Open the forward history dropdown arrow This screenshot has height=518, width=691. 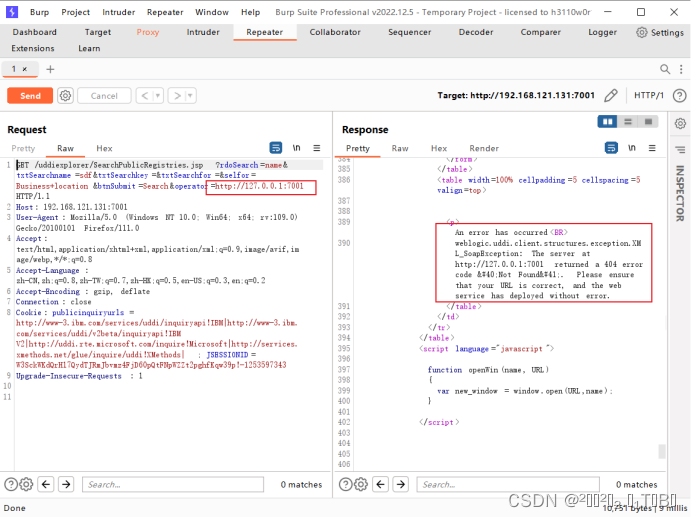[x=190, y=96]
